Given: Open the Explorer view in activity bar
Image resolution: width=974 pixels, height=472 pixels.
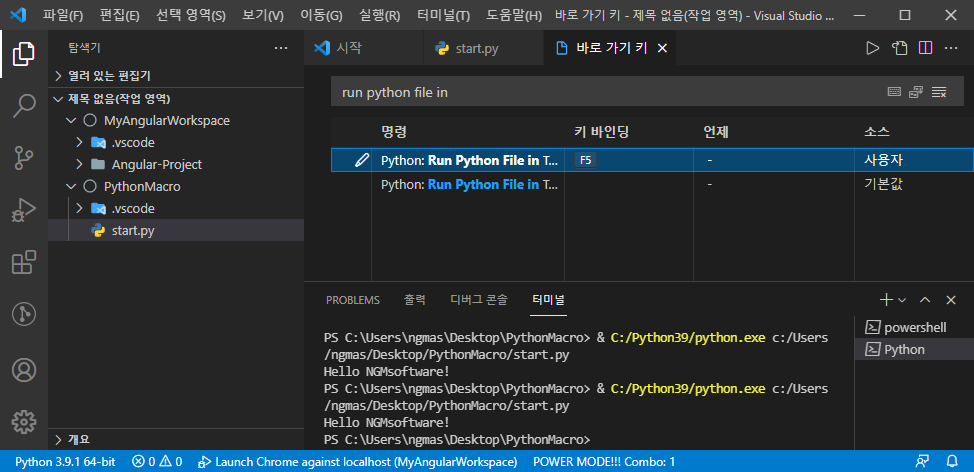Looking at the screenshot, I should (24, 54).
